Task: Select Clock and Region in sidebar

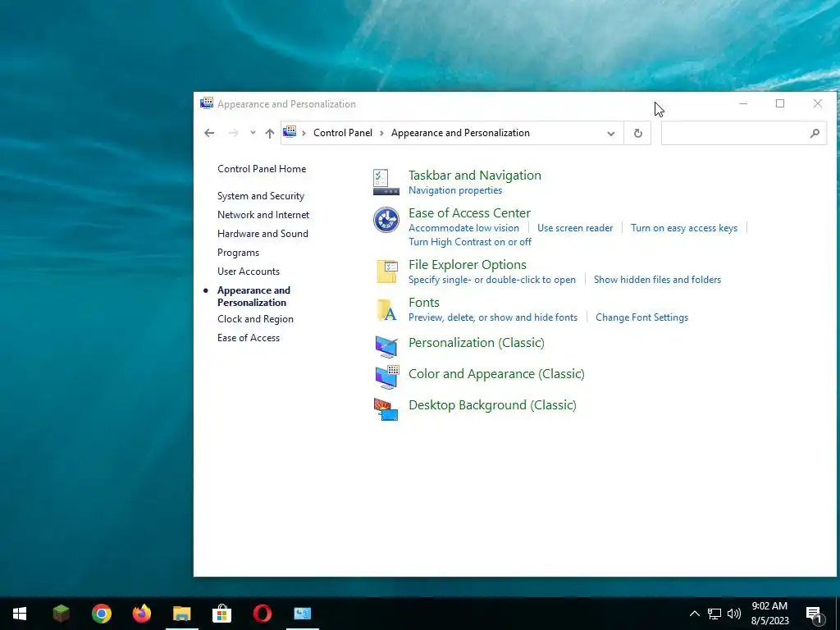Action: pyautogui.click(x=256, y=319)
